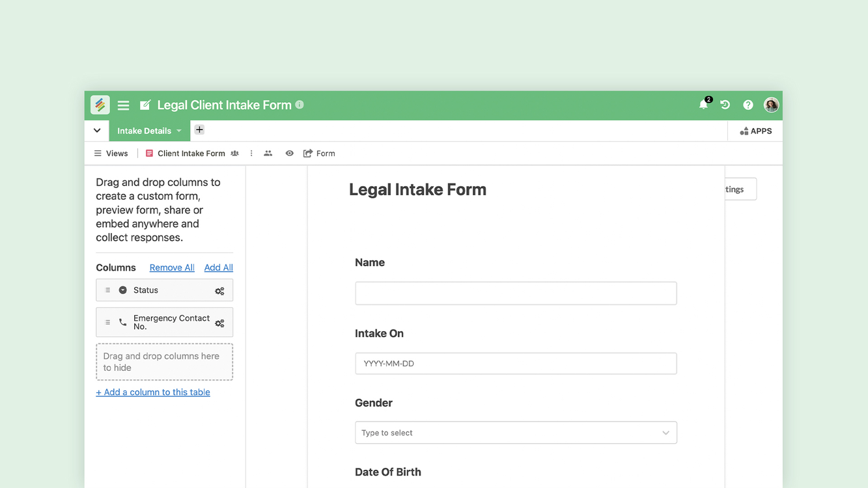Screen dimensions: 868x488
Task: Open the APPS panel
Action: point(755,131)
